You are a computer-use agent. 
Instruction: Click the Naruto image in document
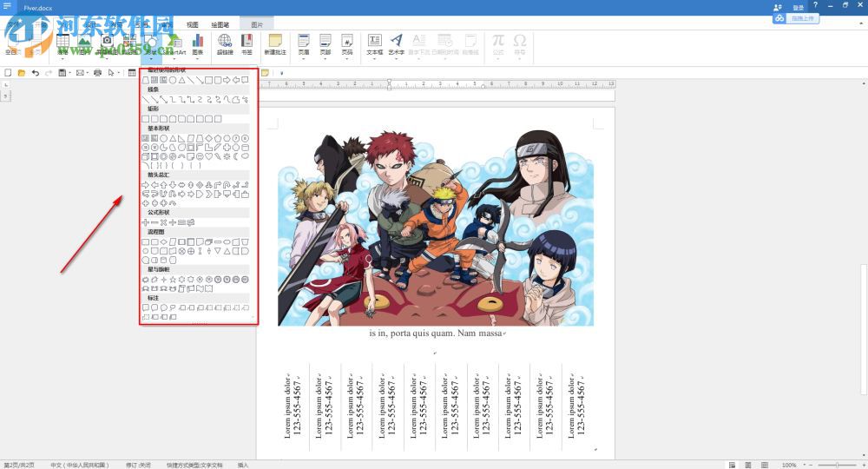[436, 227]
